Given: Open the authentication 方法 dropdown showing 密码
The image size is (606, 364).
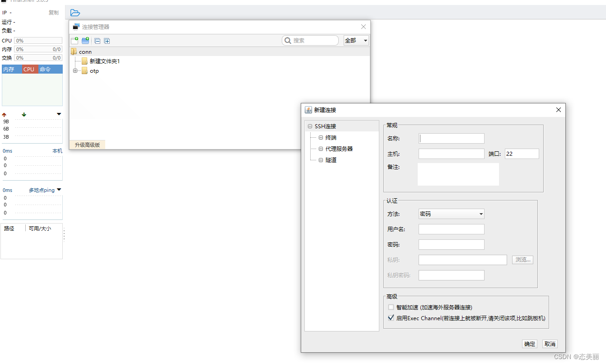Looking at the screenshot, I should (452, 214).
